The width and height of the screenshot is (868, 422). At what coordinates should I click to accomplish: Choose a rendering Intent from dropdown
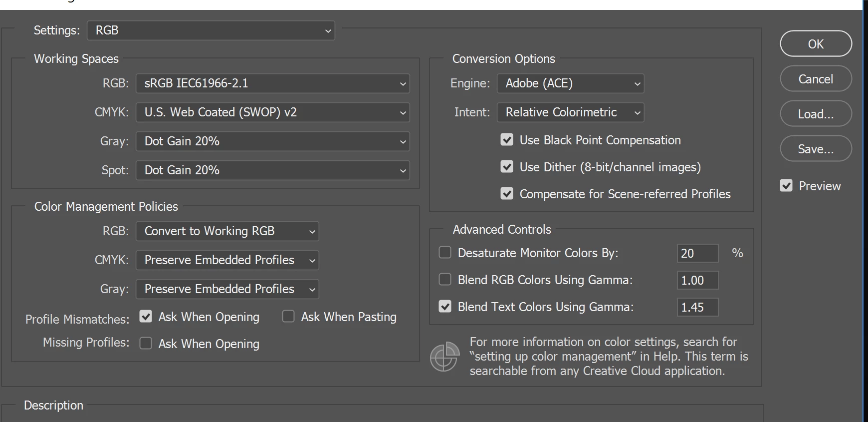click(x=570, y=112)
